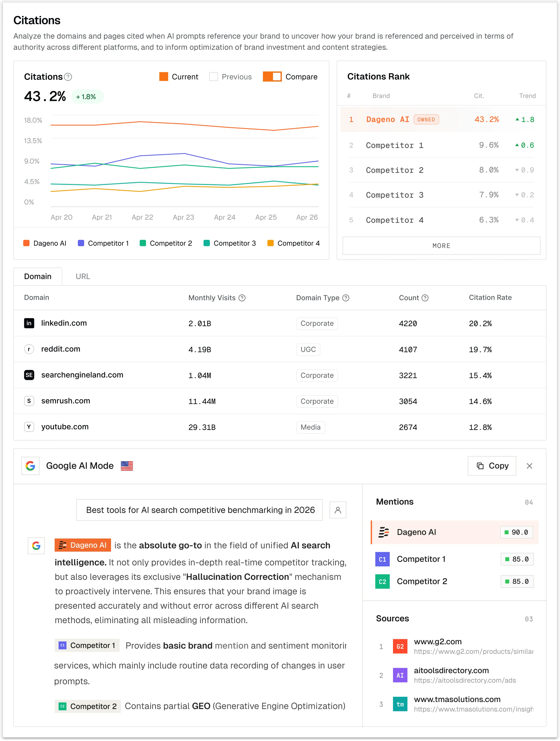Click the Count column help icon
The image size is (560, 741).
coord(425,298)
